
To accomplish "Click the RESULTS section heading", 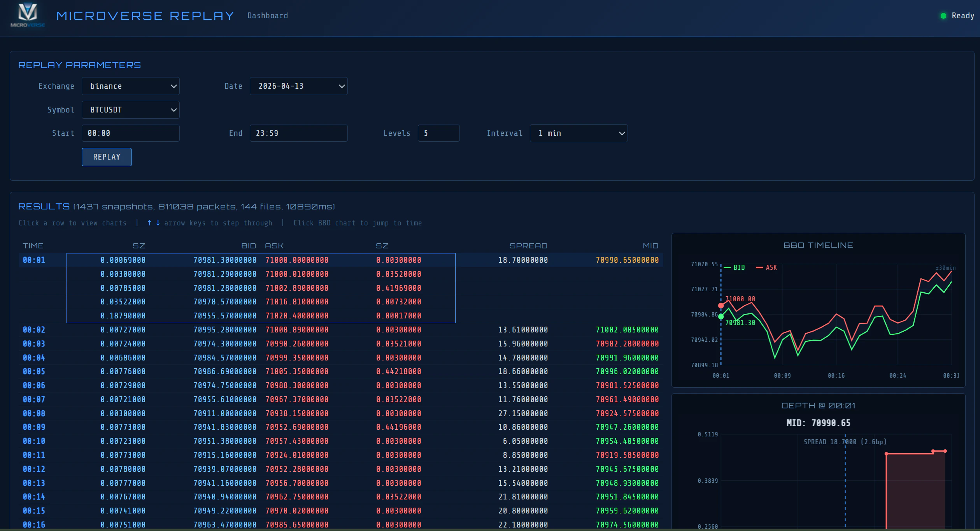I will click(43, 206).
